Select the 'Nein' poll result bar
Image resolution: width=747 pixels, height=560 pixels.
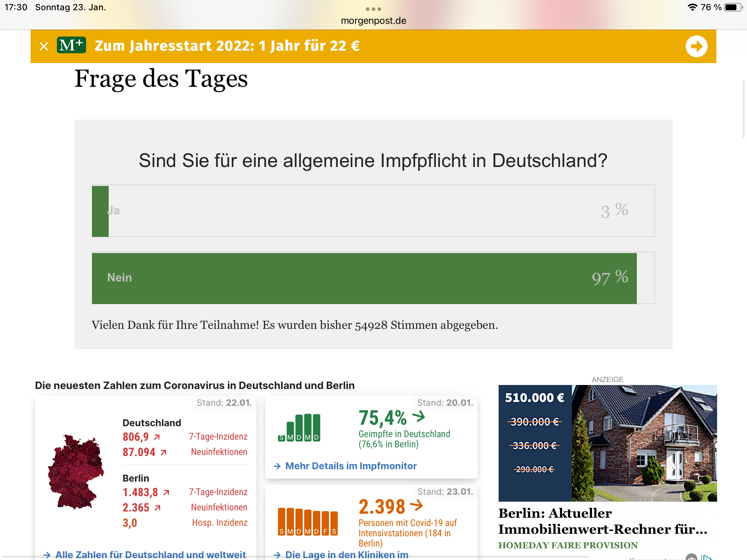[373, 278]
